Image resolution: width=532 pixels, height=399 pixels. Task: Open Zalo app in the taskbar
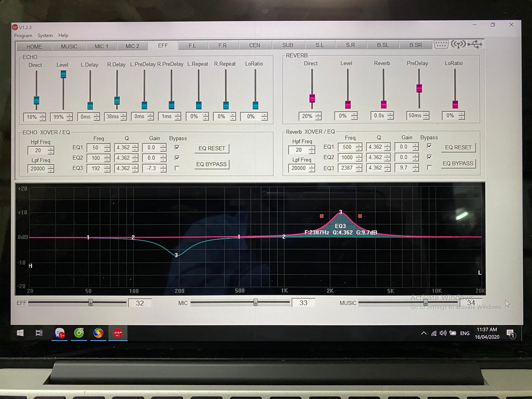(59, 333)
